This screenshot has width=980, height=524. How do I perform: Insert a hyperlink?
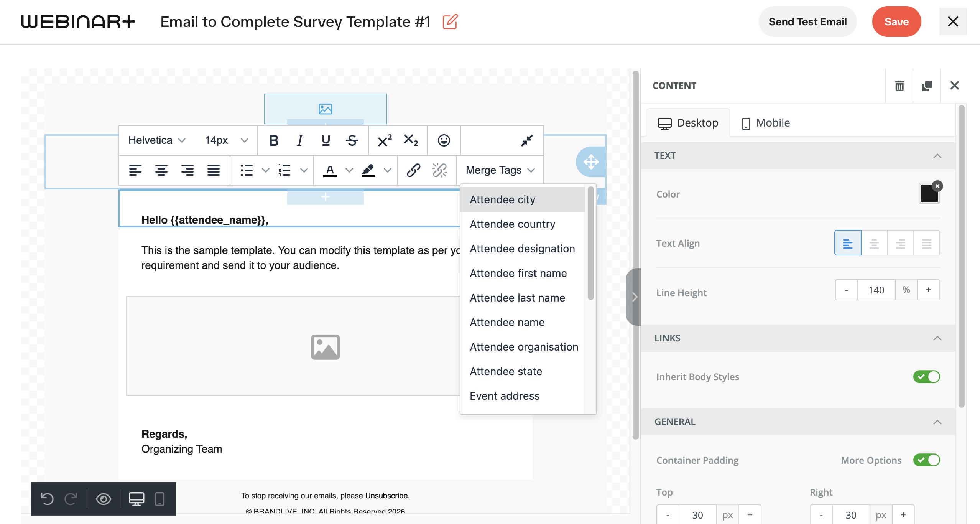coord(414,170)
